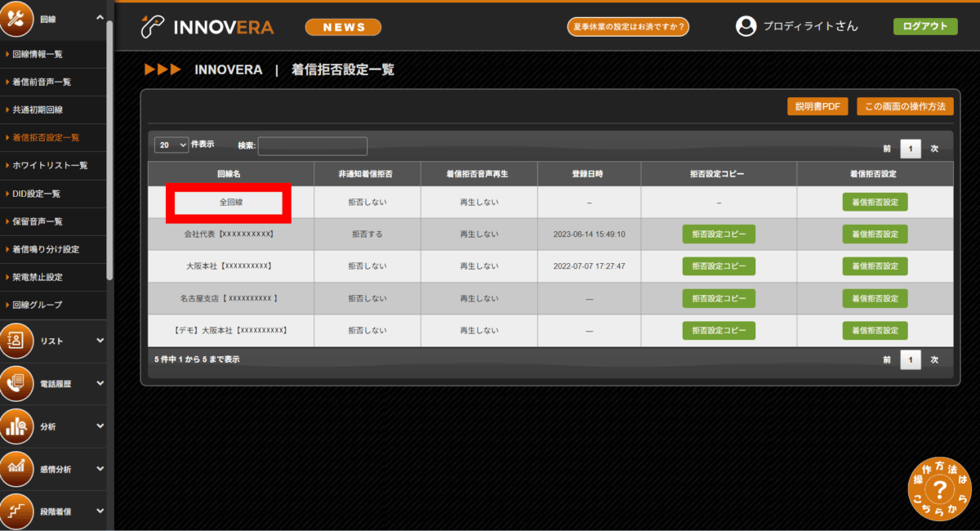Image resolution: width=980 pixels, height=531 pixels.
Task: Click bottom pagination 前 link
Action: [886, 359]
